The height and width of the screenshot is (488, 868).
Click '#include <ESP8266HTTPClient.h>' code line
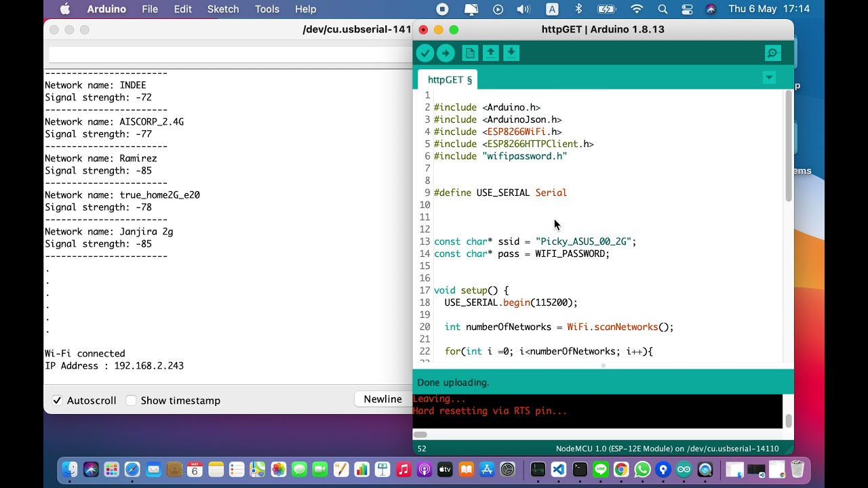tap(514, 144)
